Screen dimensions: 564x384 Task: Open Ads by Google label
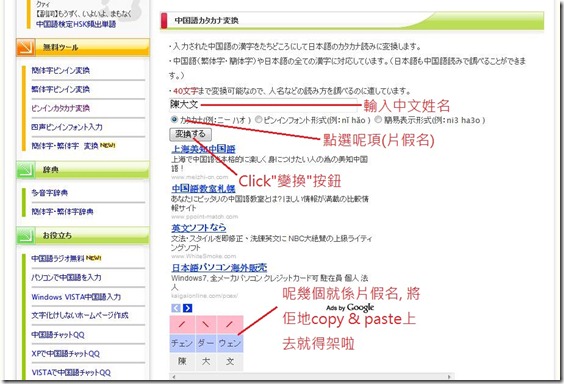350,308
